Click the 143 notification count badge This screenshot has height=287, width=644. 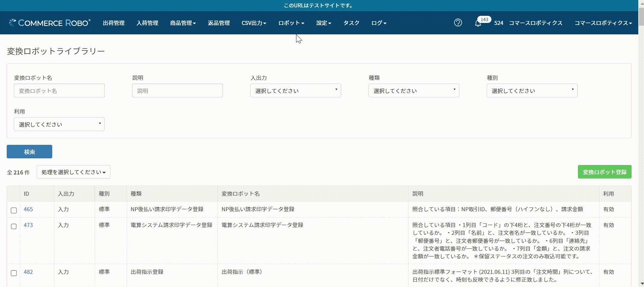pos(484,20)
